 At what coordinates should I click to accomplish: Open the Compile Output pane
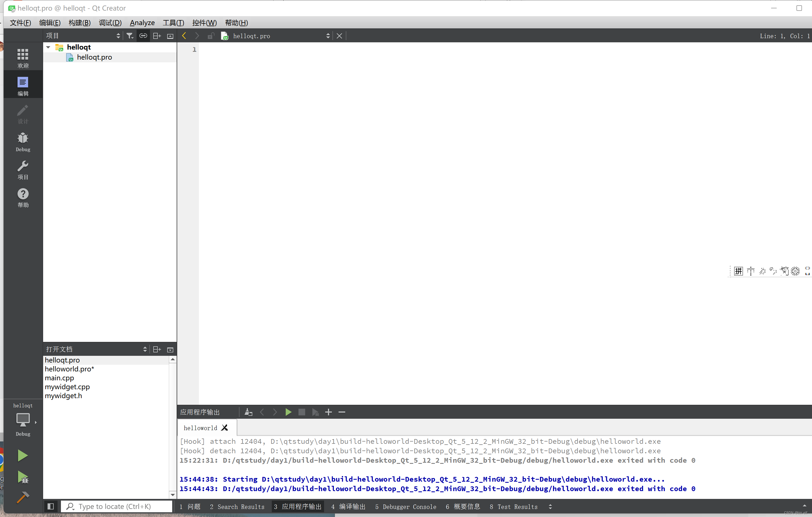(348, 506)
